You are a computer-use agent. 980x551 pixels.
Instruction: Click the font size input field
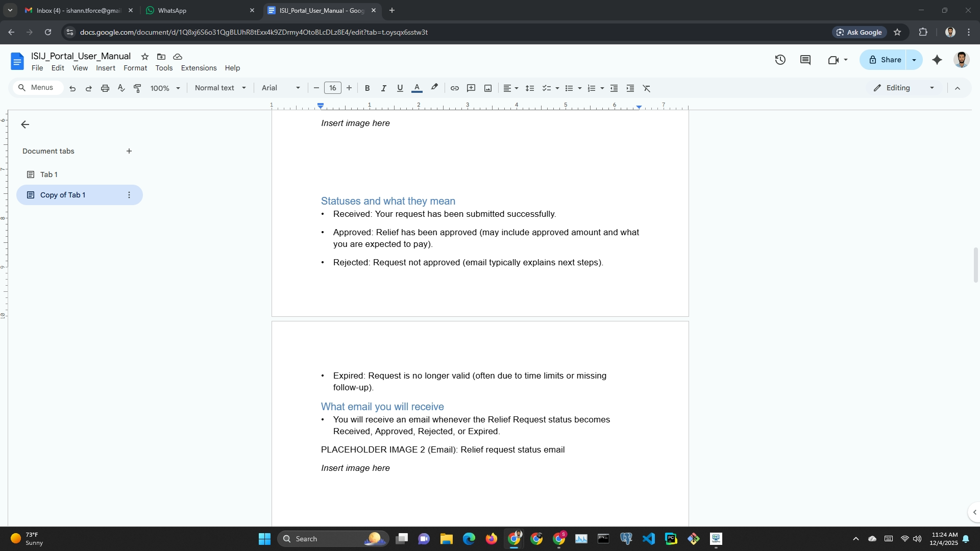pos(332,88)
